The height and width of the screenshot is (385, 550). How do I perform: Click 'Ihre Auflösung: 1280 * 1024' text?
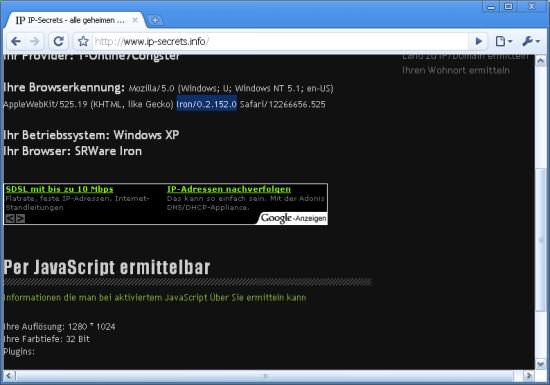(59, 326)
